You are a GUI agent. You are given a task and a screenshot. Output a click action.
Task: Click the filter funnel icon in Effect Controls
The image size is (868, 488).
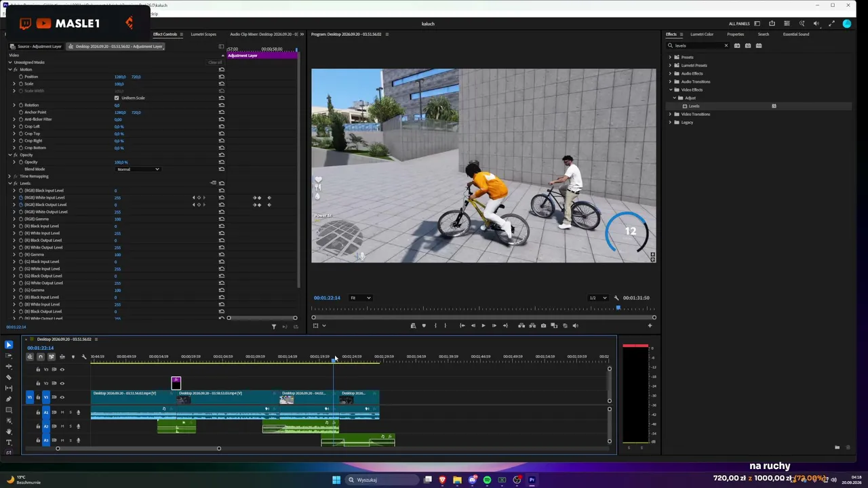click(274, 327)
